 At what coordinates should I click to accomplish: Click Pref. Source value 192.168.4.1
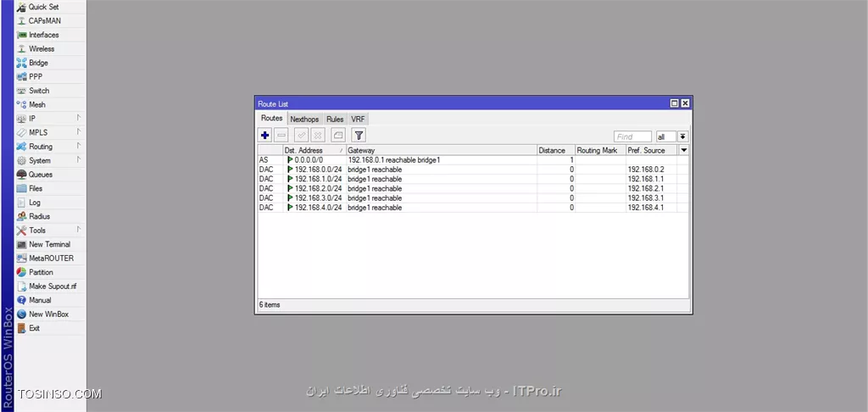(645, 208)
